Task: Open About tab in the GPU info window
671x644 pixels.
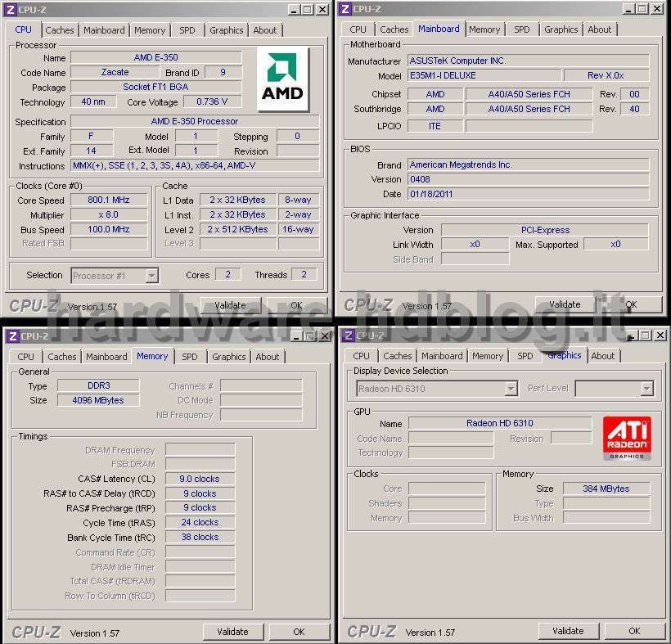Action: coord(603,356)
